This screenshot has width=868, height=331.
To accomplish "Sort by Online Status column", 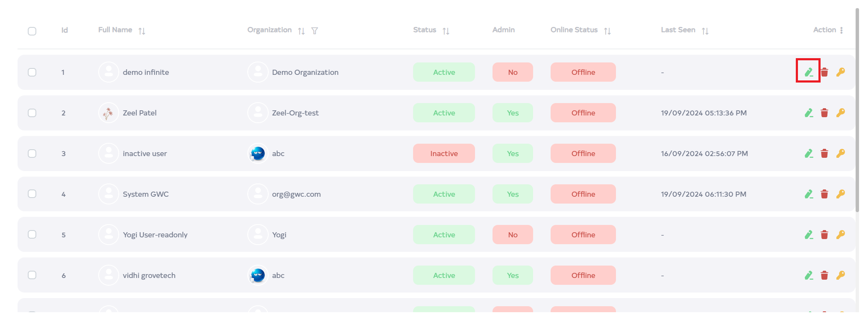I will tap(607, 31).
